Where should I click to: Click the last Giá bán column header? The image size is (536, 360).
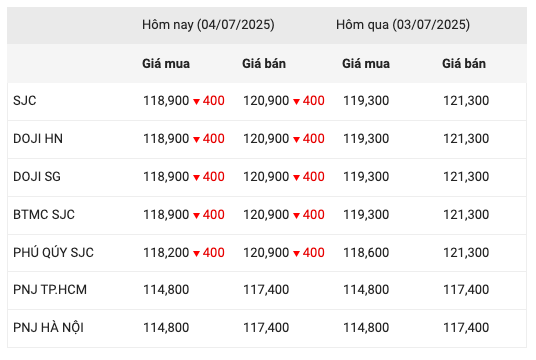[464, 64]
